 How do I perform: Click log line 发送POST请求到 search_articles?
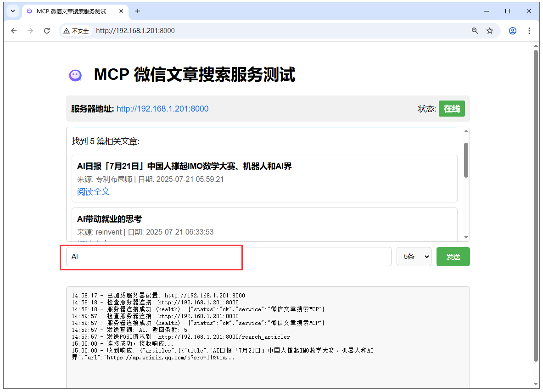[181, 337]
